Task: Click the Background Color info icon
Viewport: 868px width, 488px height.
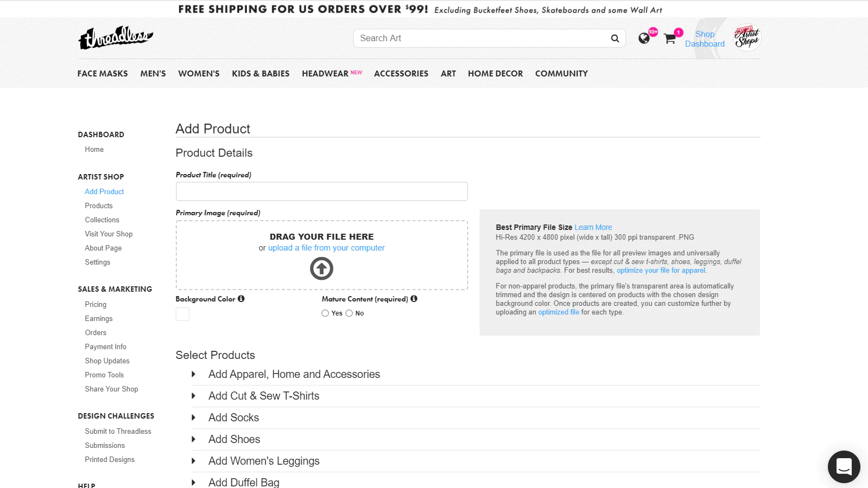Action: [x=241, y=299]
